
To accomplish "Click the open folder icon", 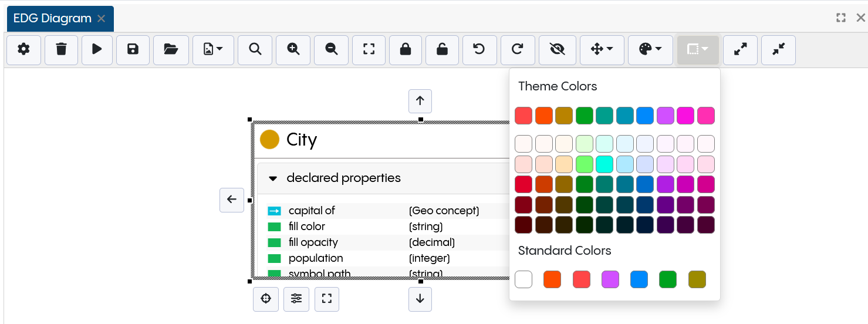I will pyautogui.click(x=171, y=49).
